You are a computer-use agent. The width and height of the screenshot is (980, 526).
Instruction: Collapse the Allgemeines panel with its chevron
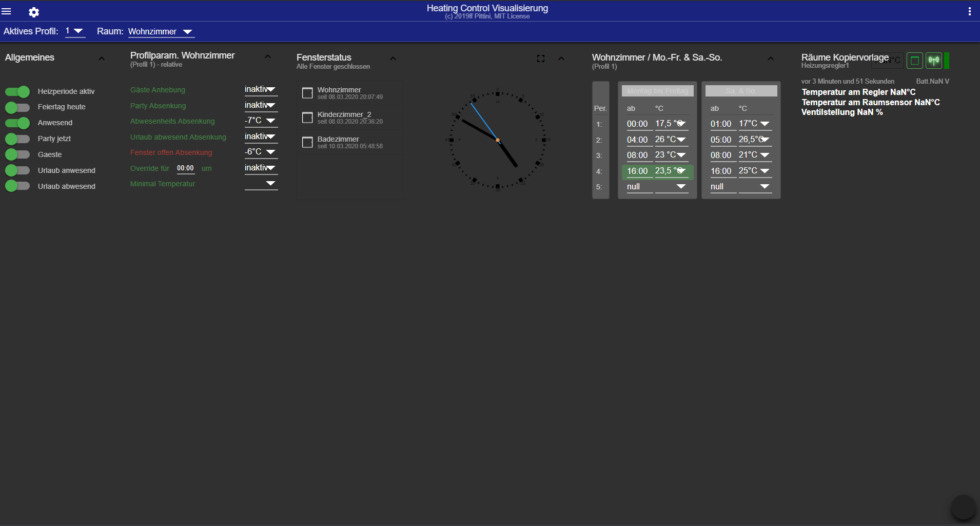pyautogui.click(x=102, y=59)
